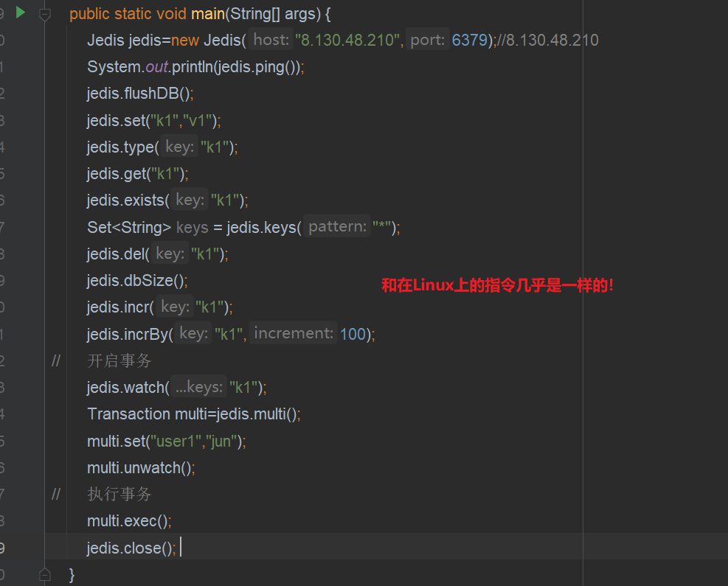The width and height of the screenshot is (728, 586).
Task: Click the multi.set("user1","jun") statement
Action: (166, 441)
